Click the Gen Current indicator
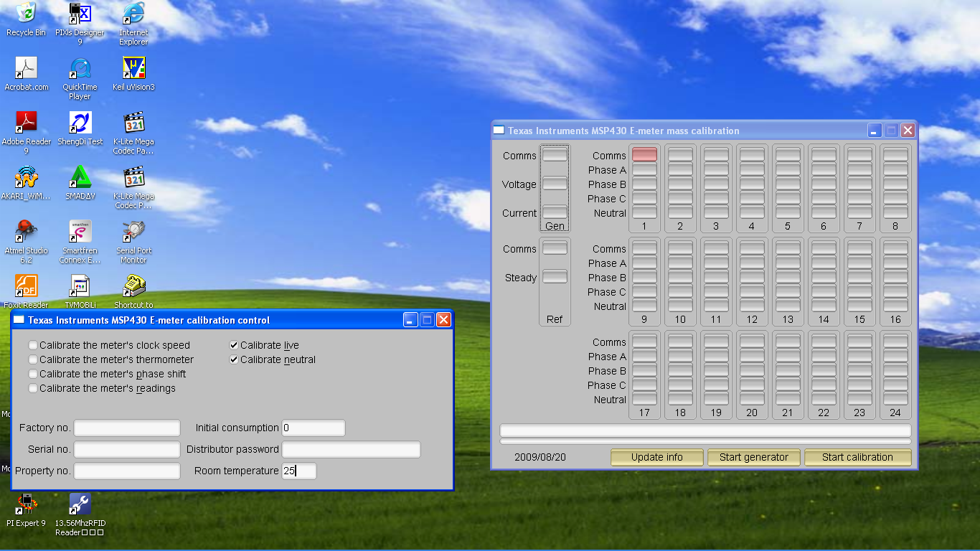The height and width of the screenshot is (551, 980). [x=555, y=212]
